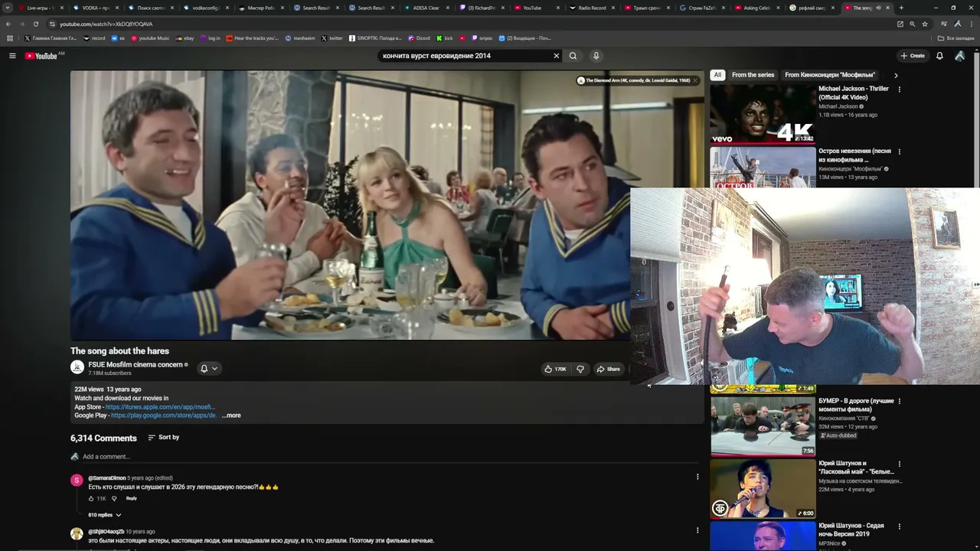Image resolution: width=980 pixels, height=551 pixels.
Task: Open Юрий Шатунов Ласковый май thumbnail
Action: point(763,488)
